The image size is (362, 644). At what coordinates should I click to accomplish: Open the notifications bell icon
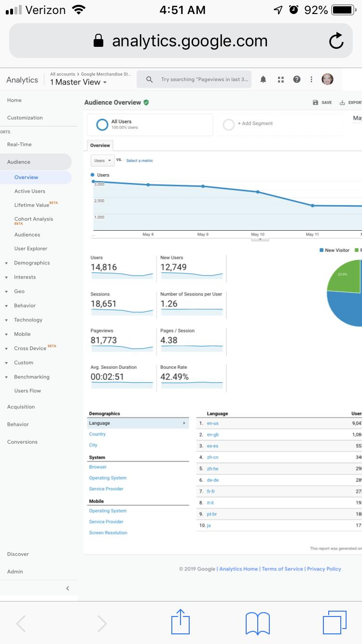[x=263, y=80]
